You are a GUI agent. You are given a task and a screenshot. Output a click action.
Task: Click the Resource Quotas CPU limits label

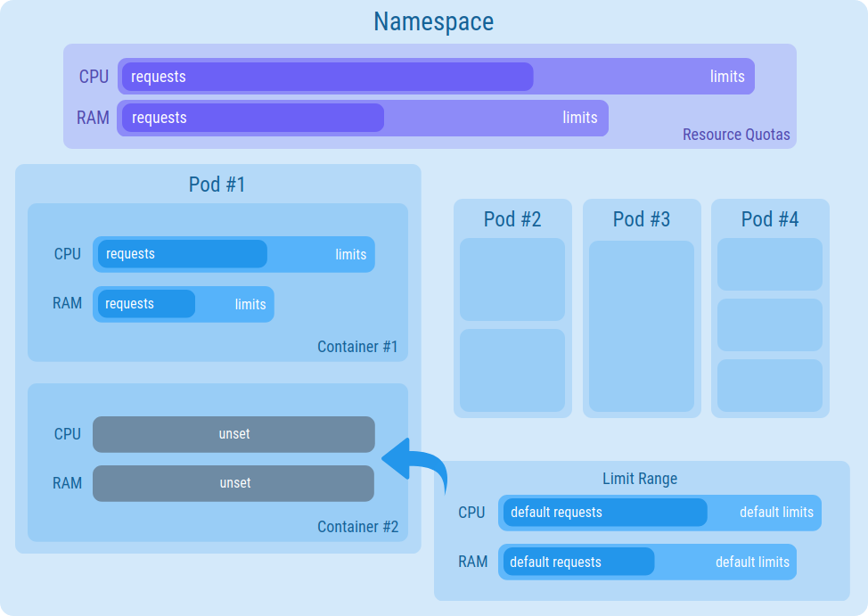pos(726,77)
